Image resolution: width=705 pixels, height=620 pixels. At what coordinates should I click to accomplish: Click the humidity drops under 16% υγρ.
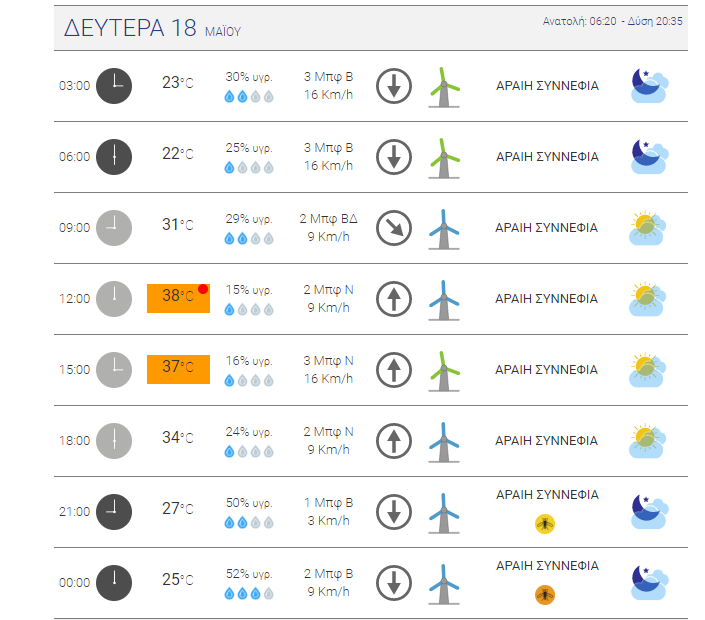[249, 380]
